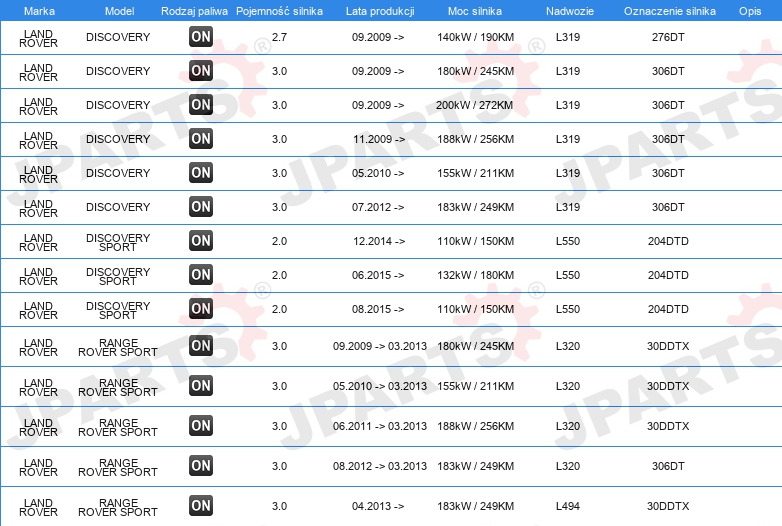Click LAND ROVER in the 2.7 engine row

(38, 38)
